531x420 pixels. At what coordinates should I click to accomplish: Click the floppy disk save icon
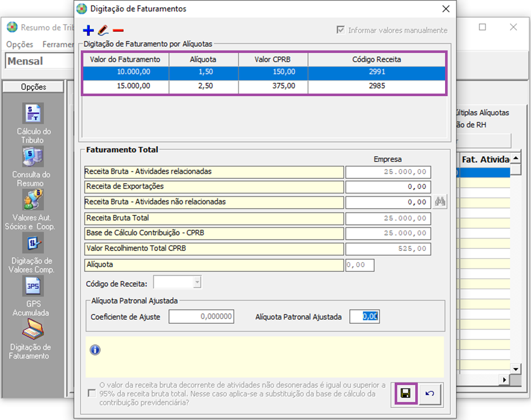(x=405, y=393)
